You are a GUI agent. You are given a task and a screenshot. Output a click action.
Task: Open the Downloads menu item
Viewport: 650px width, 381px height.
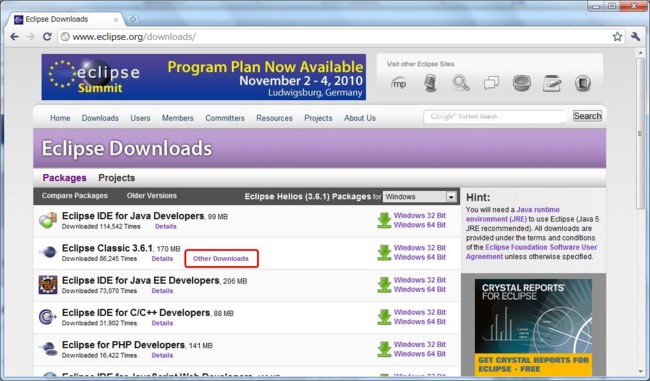tap(100, 118)
